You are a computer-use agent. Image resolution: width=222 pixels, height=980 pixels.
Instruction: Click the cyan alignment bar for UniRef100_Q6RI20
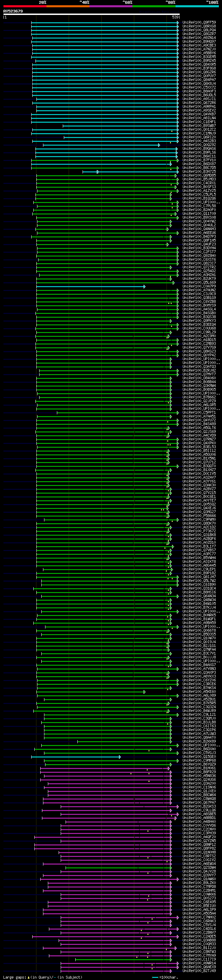coord(121,137)
